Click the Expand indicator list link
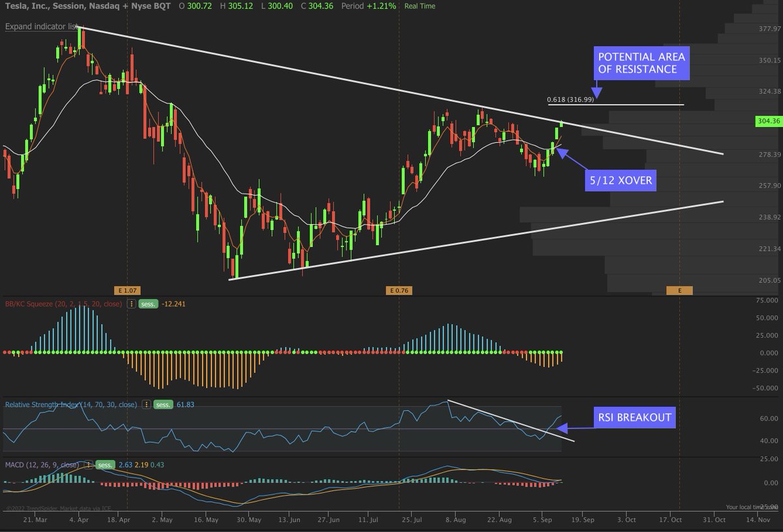 point(42,27)
